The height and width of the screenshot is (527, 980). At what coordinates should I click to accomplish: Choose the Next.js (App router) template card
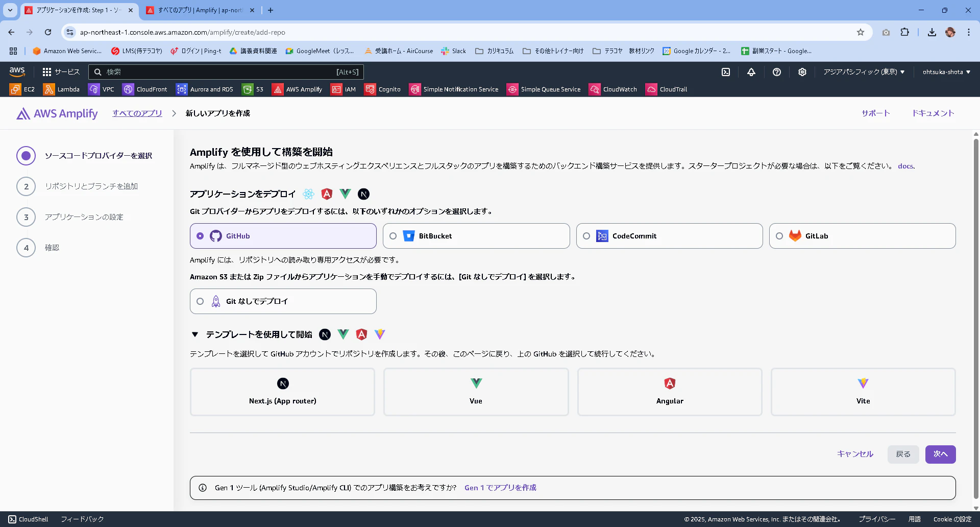282,392
